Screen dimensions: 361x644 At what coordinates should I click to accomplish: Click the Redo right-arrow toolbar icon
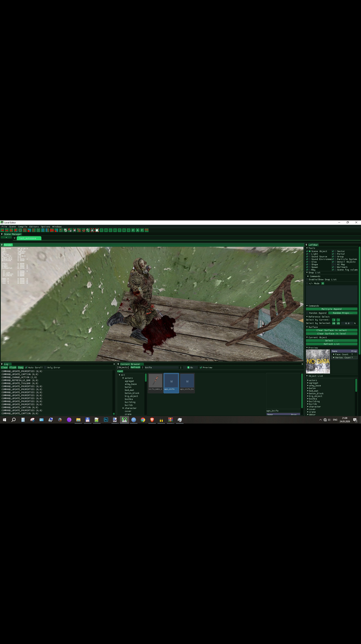(x=7, y=230)
